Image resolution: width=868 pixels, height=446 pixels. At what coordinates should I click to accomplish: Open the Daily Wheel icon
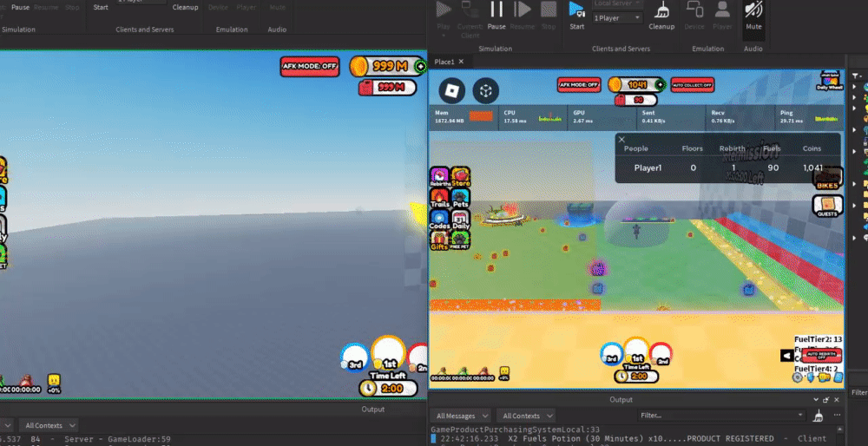click(x=830, y=81)
